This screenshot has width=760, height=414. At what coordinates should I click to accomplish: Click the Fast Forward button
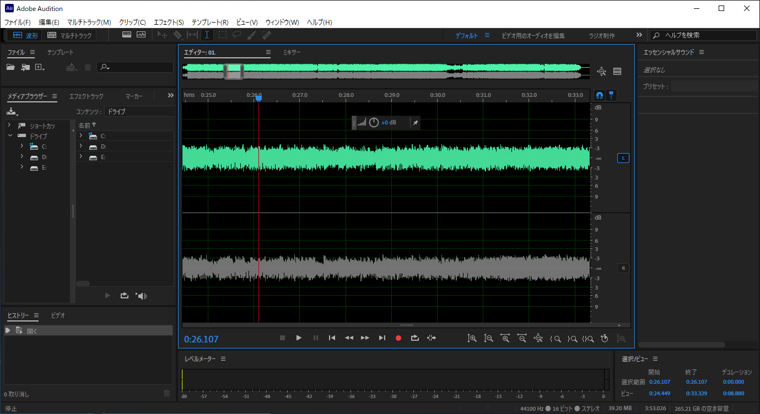[365, 338]
